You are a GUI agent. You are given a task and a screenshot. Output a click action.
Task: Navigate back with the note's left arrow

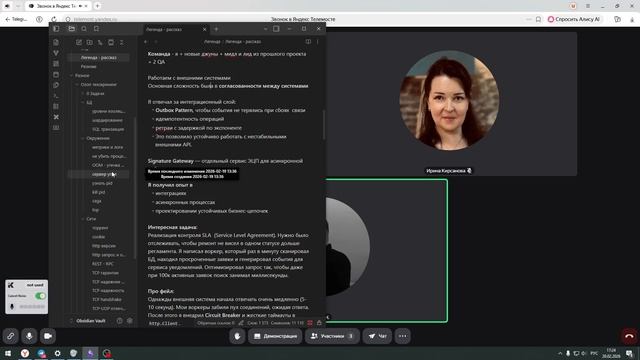pyautogui.click(x=146, y=42)
